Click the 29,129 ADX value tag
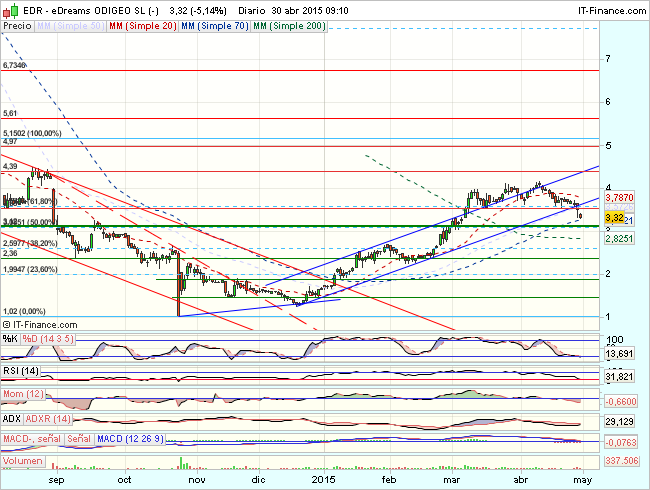The image size is (650, 490). [x=619, y=422]
